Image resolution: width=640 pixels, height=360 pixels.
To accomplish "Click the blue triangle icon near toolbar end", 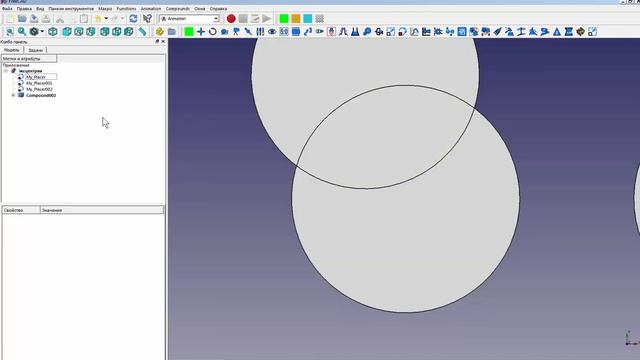I will (x=557, y=31).
